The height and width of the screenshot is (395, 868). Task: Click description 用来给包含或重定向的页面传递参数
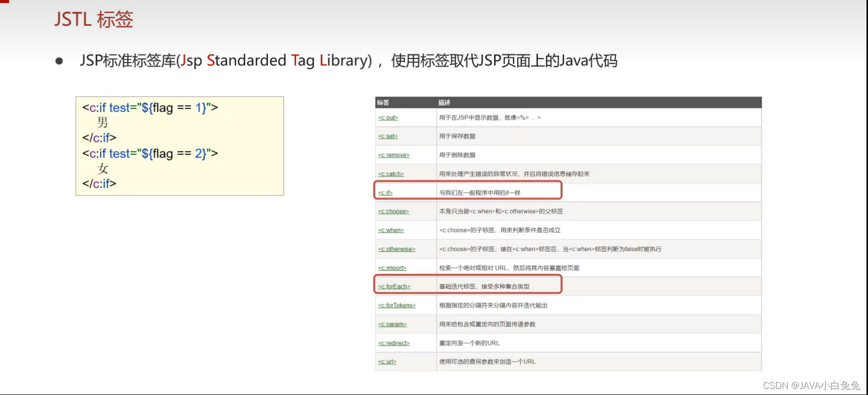click(x=487, y=324)
